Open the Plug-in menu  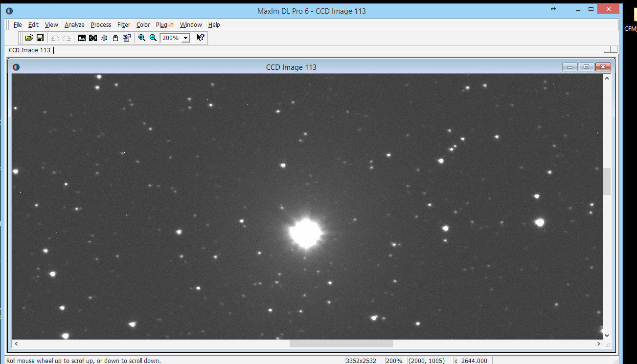click(164, 25)
